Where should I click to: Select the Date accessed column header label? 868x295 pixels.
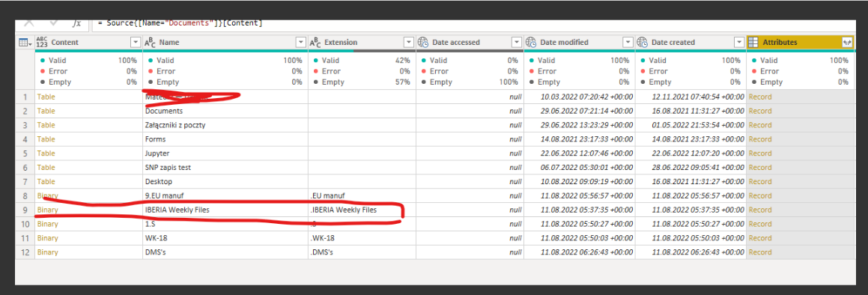pyautogui.click(x=456, y=42)
